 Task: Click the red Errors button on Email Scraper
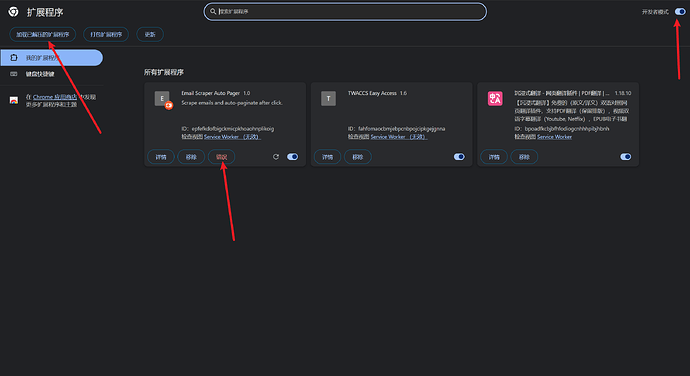221,157
